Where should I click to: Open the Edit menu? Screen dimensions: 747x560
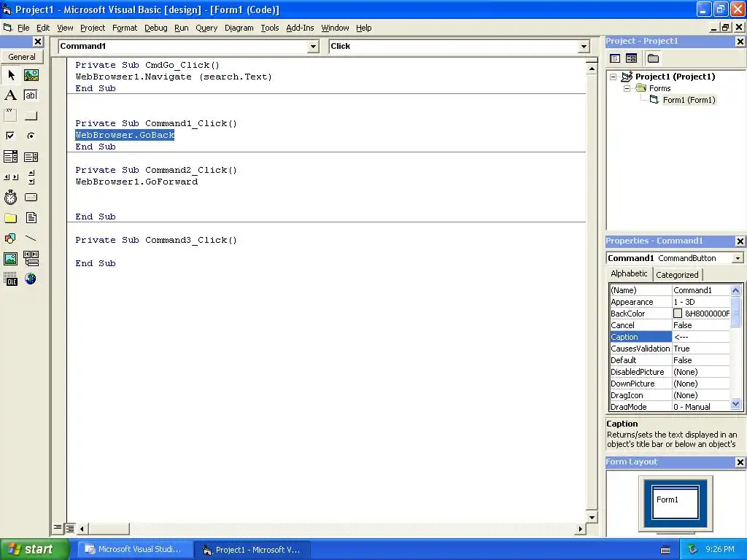point(43,28)
